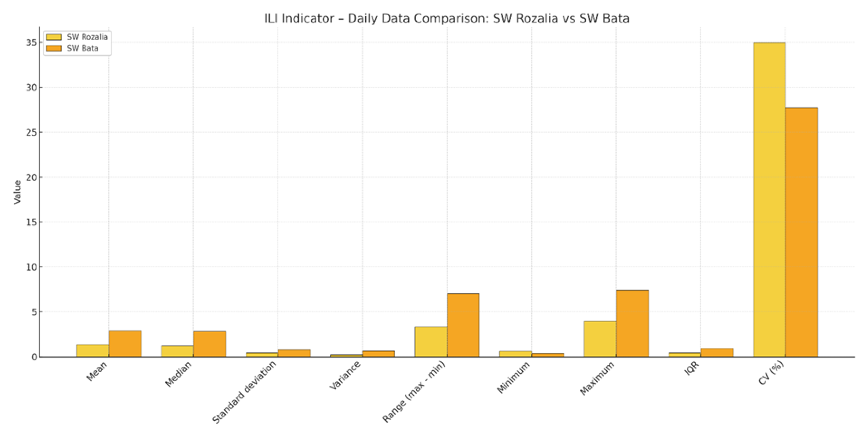Click the SW Bata Range bar
This screenshot has width=868, height=436.
point(463,325)
